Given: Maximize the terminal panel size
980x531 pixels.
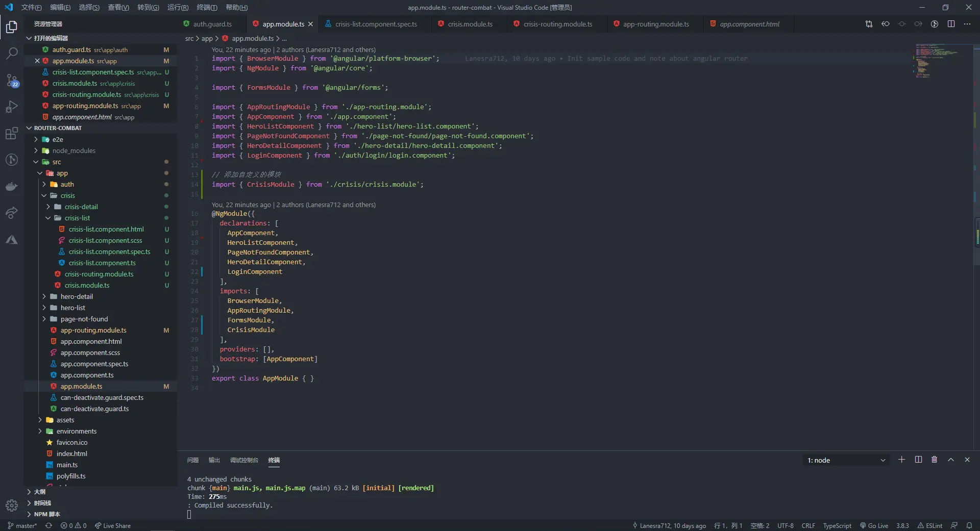Looking at the screenshot, I should 951,460.
